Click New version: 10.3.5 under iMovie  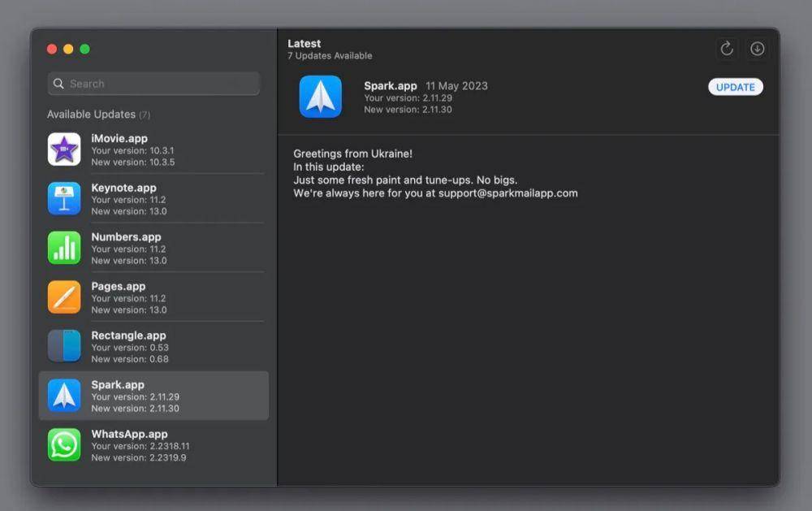(133, 162)
